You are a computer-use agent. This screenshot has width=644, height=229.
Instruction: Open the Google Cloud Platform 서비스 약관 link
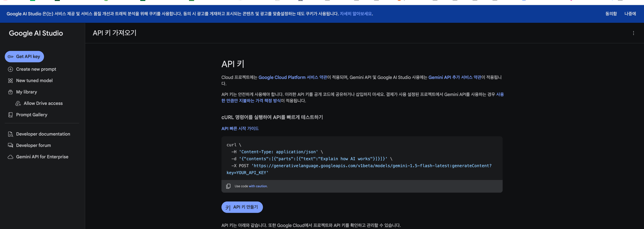[x=293, y=77]
